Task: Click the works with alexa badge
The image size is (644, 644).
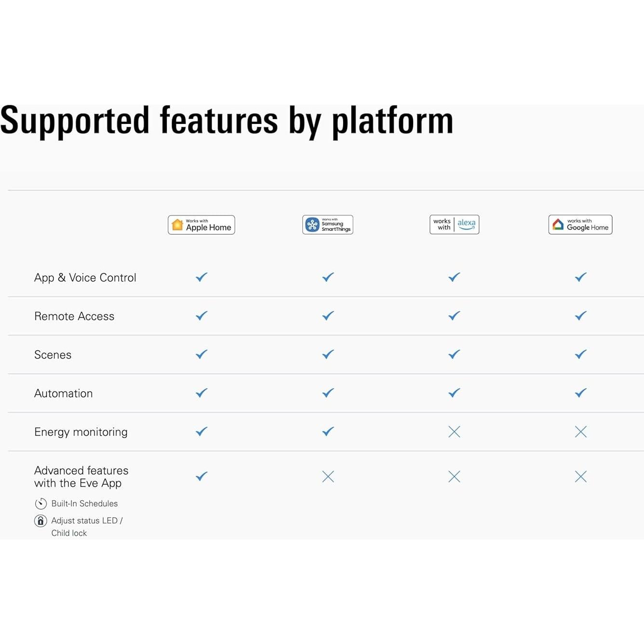Action: [x=454, y=225]
